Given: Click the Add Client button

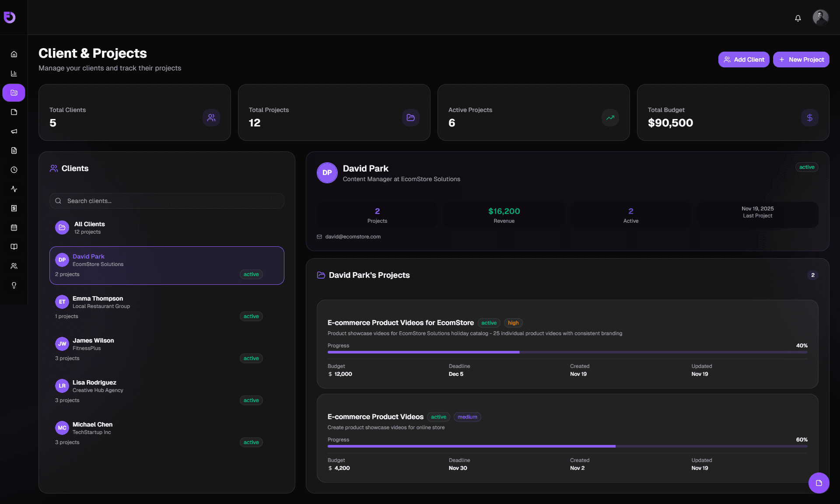Looking at the screenshot, I should (x=743, y=59).
